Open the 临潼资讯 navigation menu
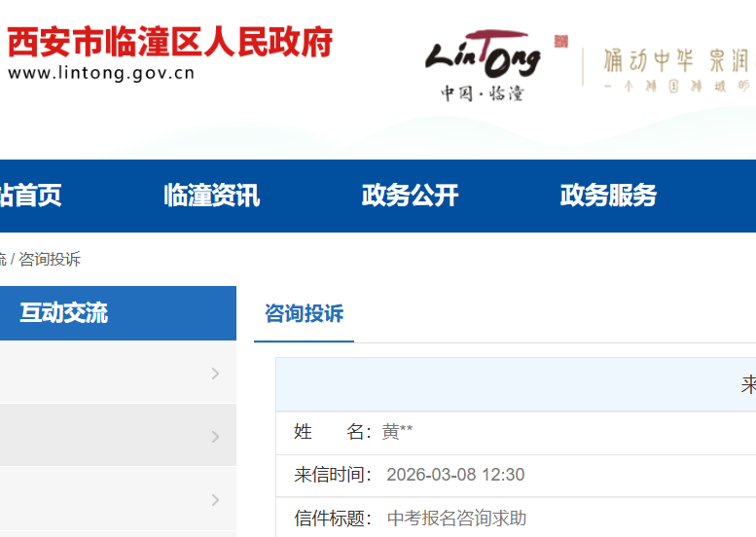 pos(212,196)
